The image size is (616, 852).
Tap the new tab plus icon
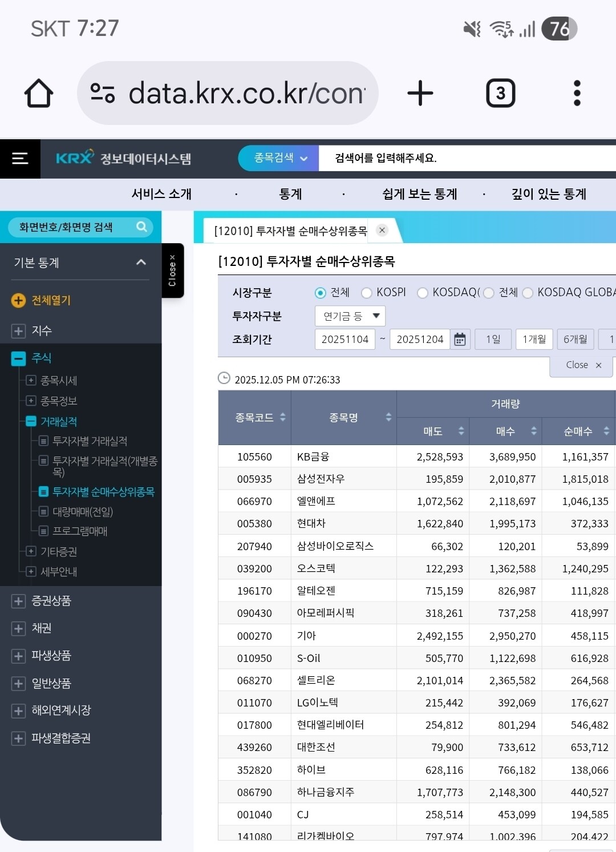(420, 93)
